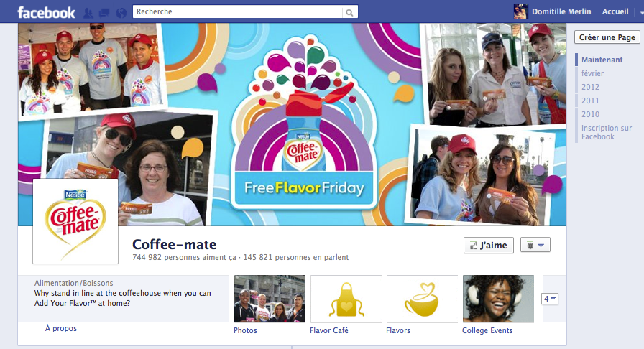
Task: Open the messages icon
Action: 104,12
